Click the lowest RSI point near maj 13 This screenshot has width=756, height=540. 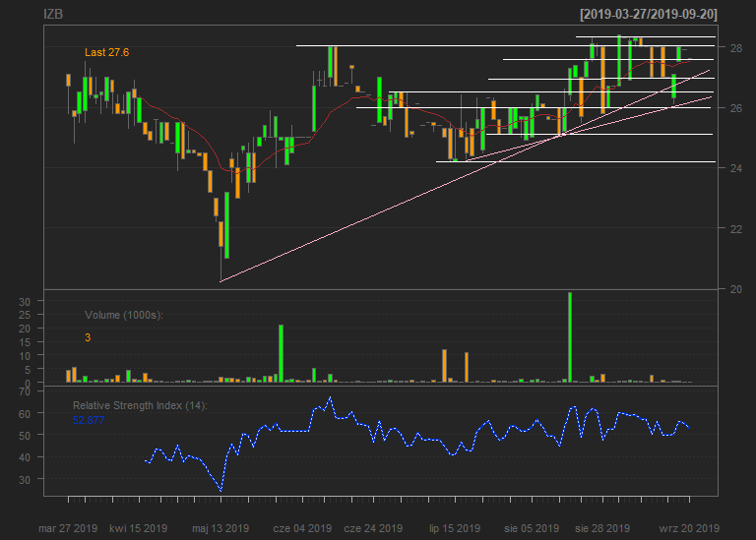coord(220,491)
